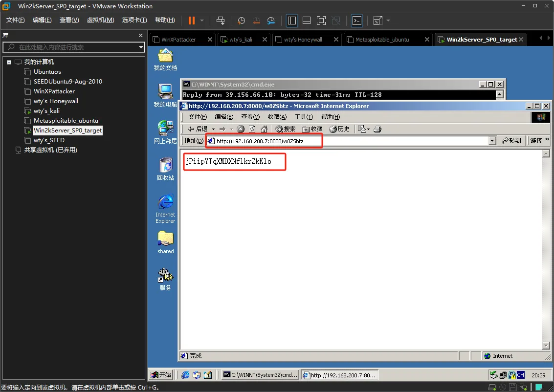Toggle the thumbnail bar view icon
Screen dimensions: 554x392
307,21
